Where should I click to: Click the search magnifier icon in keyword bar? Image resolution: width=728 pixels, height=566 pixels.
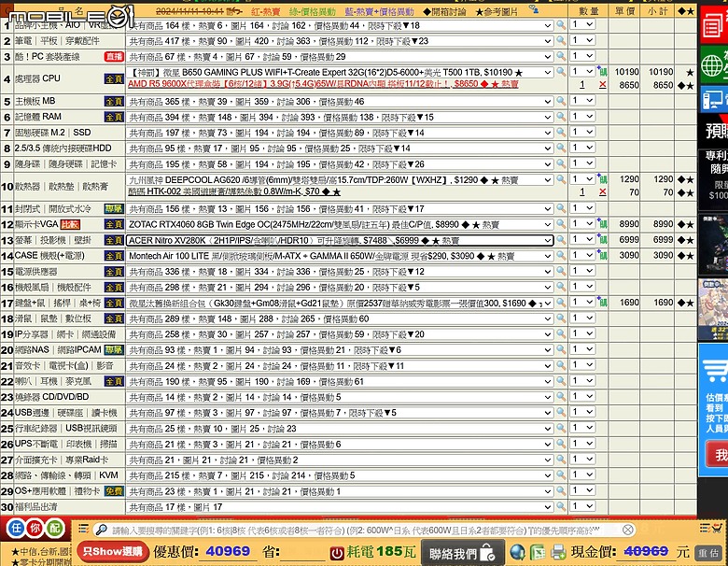pos(101,530)
